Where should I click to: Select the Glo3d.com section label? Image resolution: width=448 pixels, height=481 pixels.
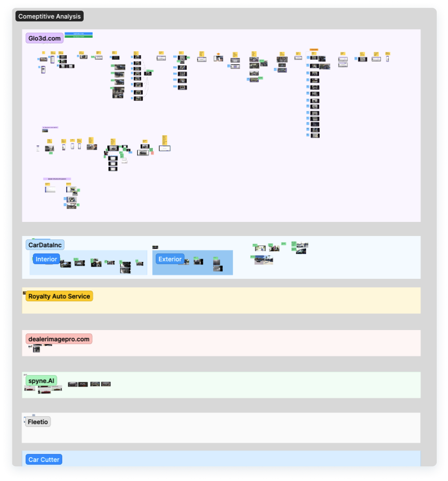(x=44, y=38)
